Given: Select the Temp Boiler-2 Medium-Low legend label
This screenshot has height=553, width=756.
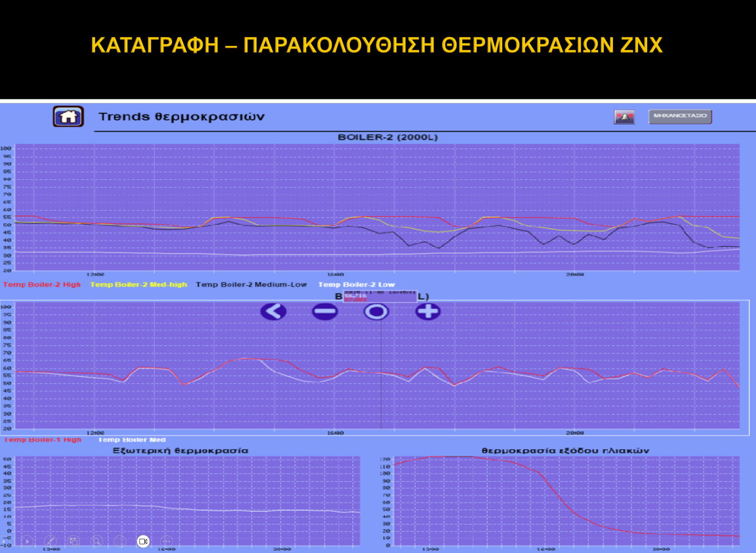Looking at the screenshot, I should (251, 285).
